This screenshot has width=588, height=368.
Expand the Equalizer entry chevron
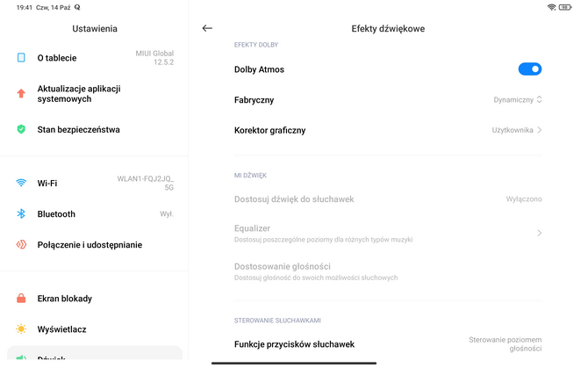[539, 233]
